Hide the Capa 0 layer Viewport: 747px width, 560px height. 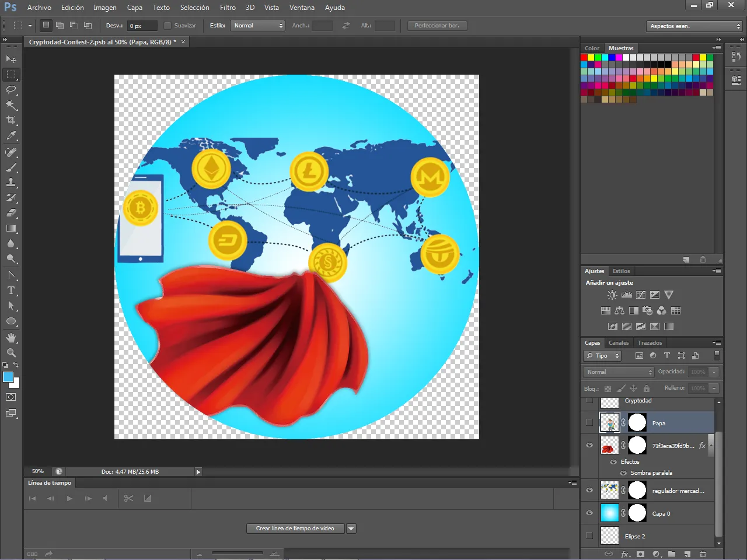589,513
